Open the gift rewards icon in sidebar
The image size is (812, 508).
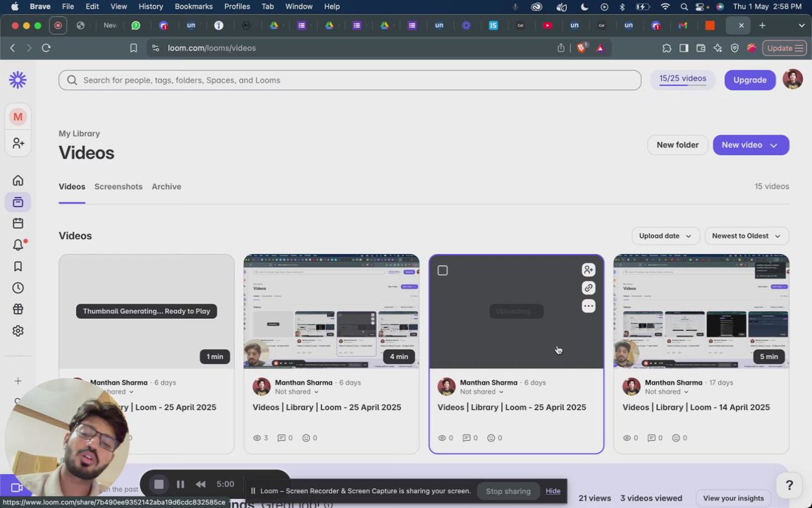[x=18, y=309]
